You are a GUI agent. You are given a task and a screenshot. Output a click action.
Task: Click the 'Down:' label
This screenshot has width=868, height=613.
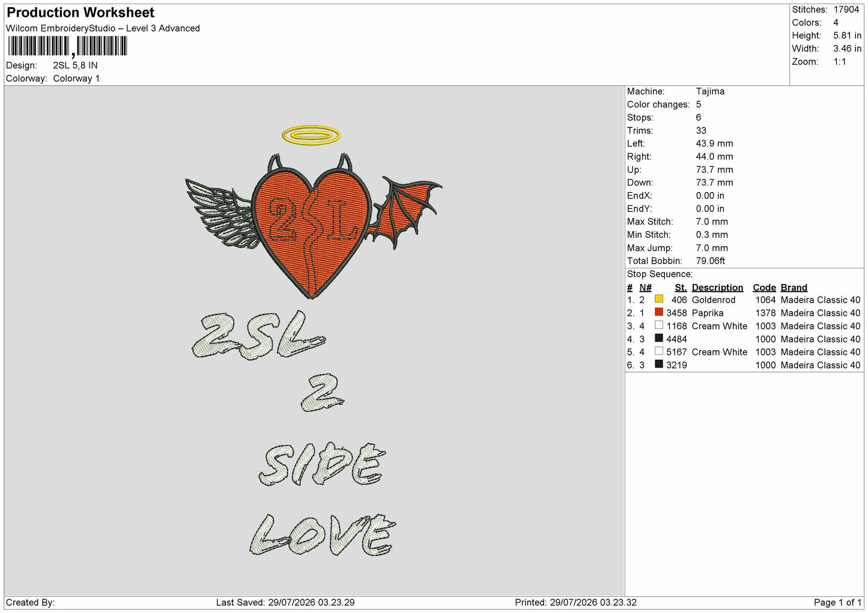(x=640, y=183)
